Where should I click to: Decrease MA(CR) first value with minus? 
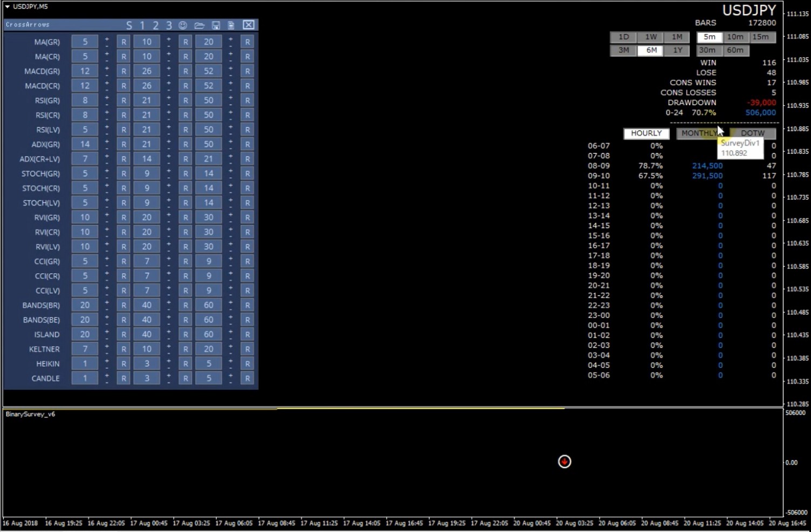(107, 60)
